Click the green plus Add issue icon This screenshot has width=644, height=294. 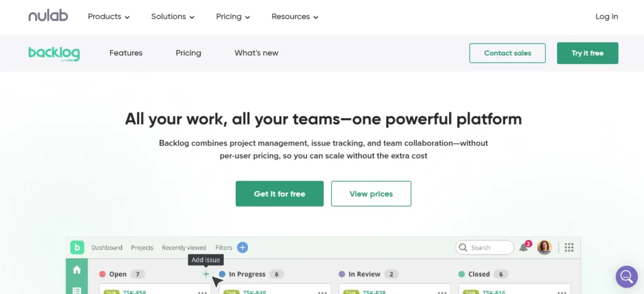(x=206, y=274)
